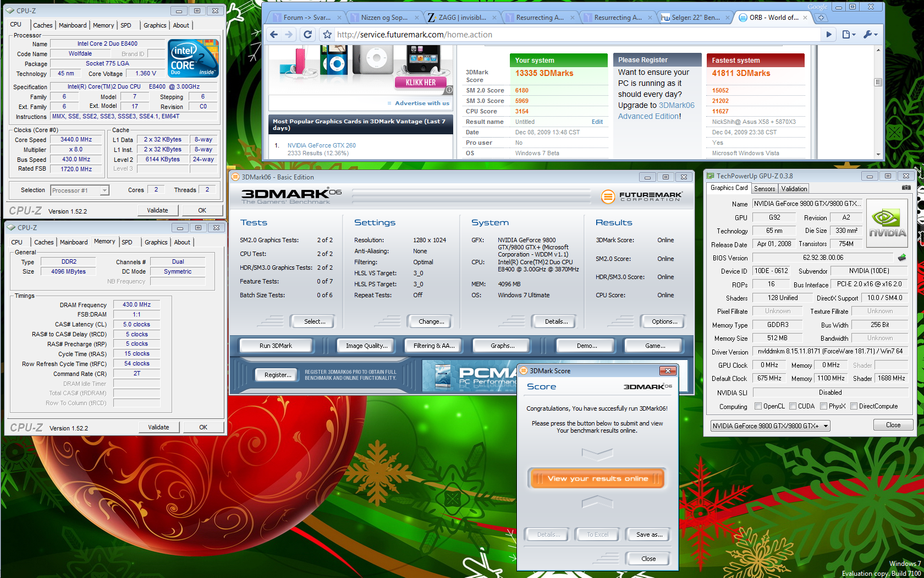Click Edit next to the result name Untitled
The height and width of the screenshot is (578, 924).
(597, 122)
